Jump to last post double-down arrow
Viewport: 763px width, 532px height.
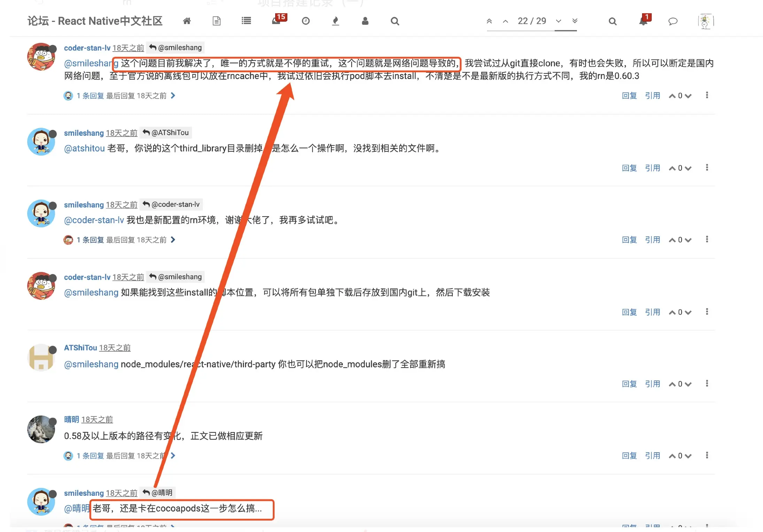point(575,21)
